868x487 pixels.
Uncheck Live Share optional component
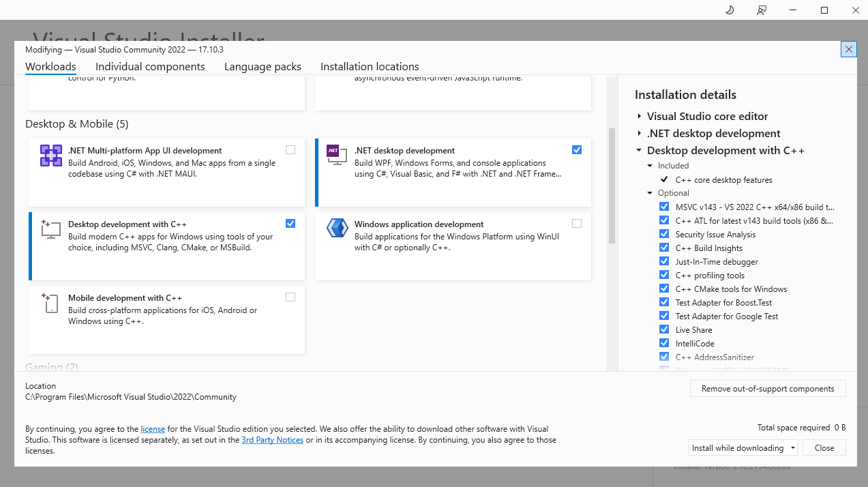(x=664, y=329)
